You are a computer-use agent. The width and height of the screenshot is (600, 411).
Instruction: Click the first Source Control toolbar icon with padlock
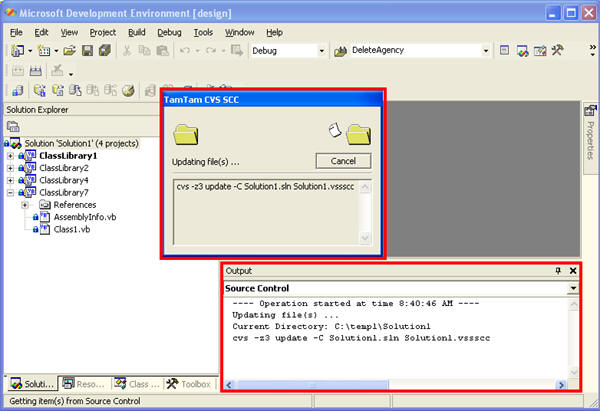click(17, 91)
